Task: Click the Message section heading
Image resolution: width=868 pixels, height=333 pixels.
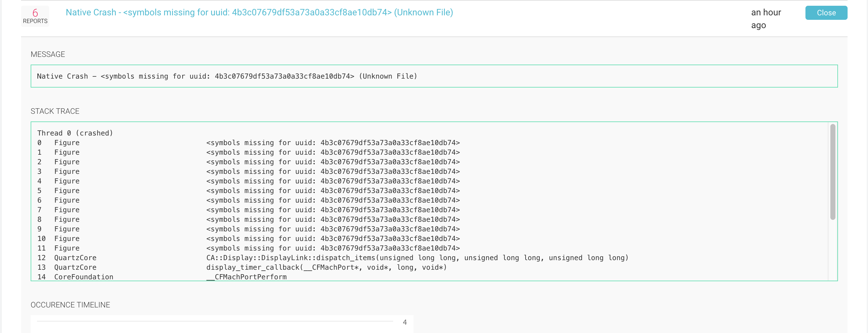Action: [48, 54]
